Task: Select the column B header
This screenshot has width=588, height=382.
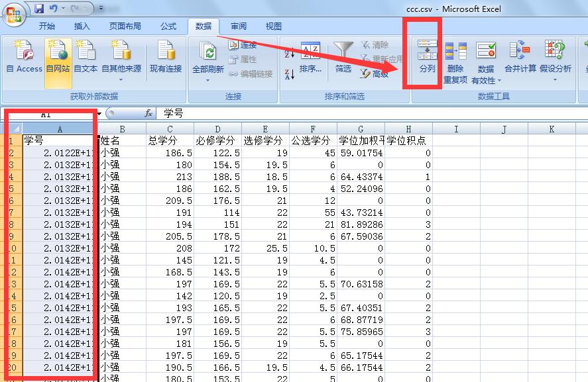Action: click(x=122, y=130)
